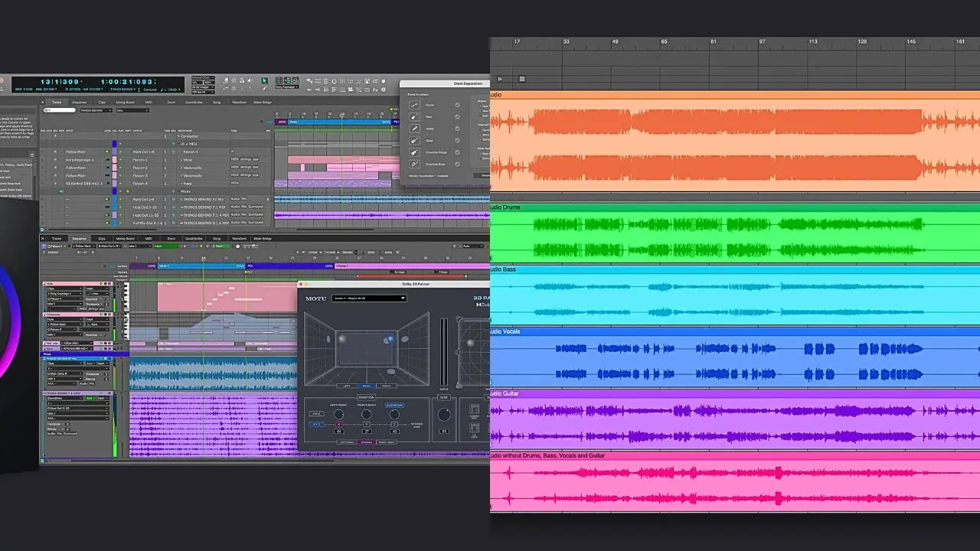Open the audio region dropdown in Dolby 3D Panner

[369, 298]
